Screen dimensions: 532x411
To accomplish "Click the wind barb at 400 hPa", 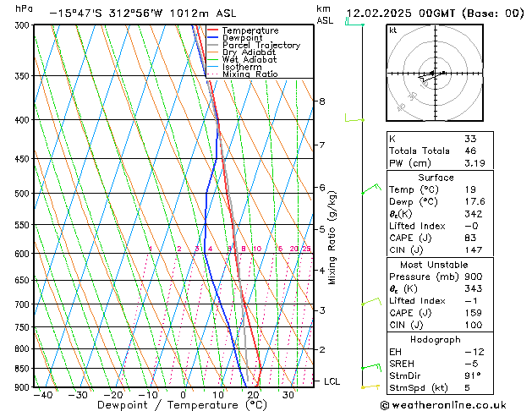I will [354, 119].
